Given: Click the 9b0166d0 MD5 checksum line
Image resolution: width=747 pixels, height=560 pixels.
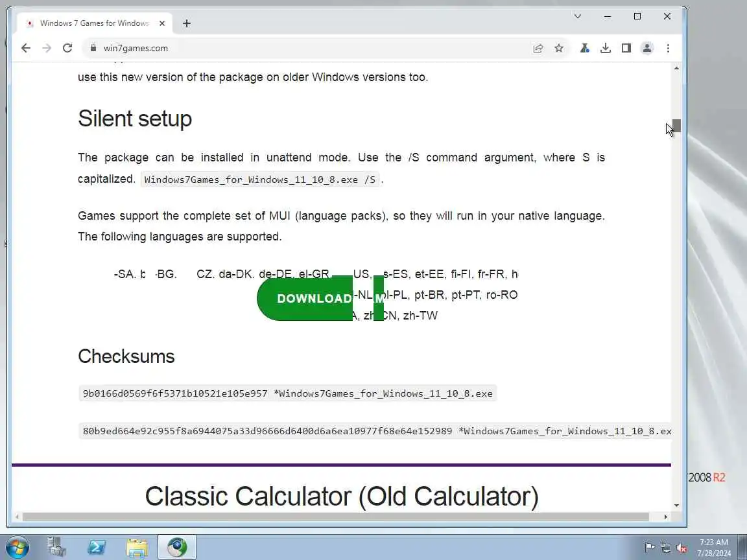Looking at the screenshot, I should 288,393.
